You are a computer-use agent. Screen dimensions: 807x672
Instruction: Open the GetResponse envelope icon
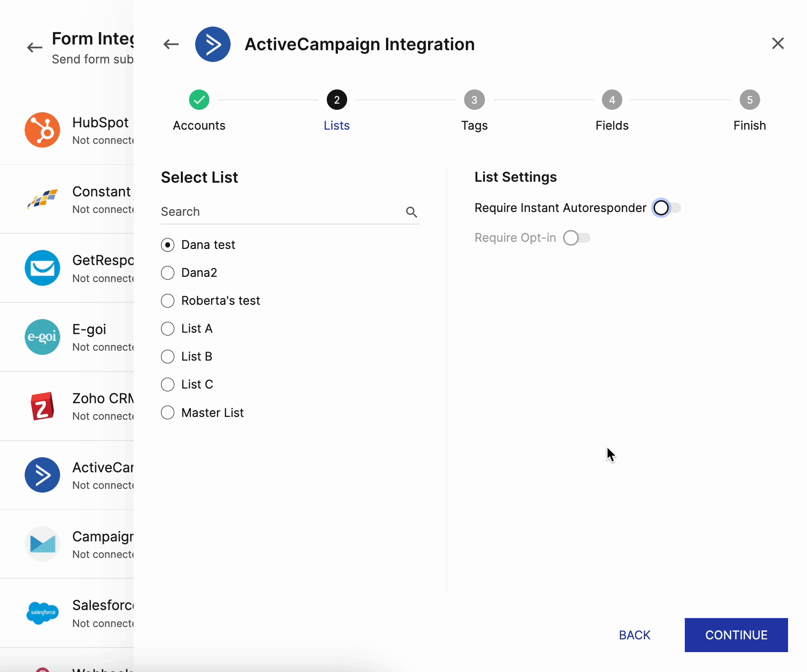point(43,268)
